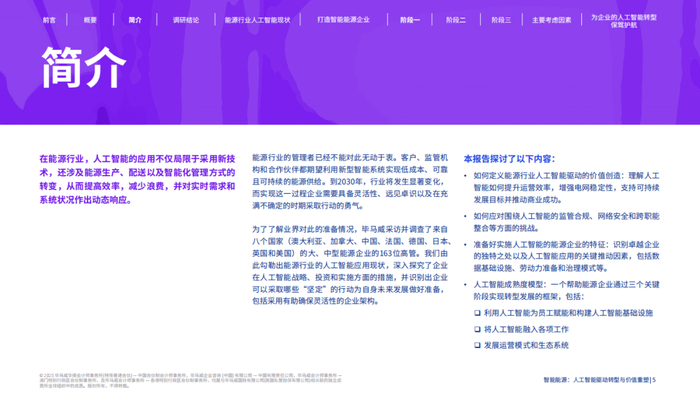Switch to the 阶段三 tab
This screenshot has height=394, width=700.
(501, 20)
